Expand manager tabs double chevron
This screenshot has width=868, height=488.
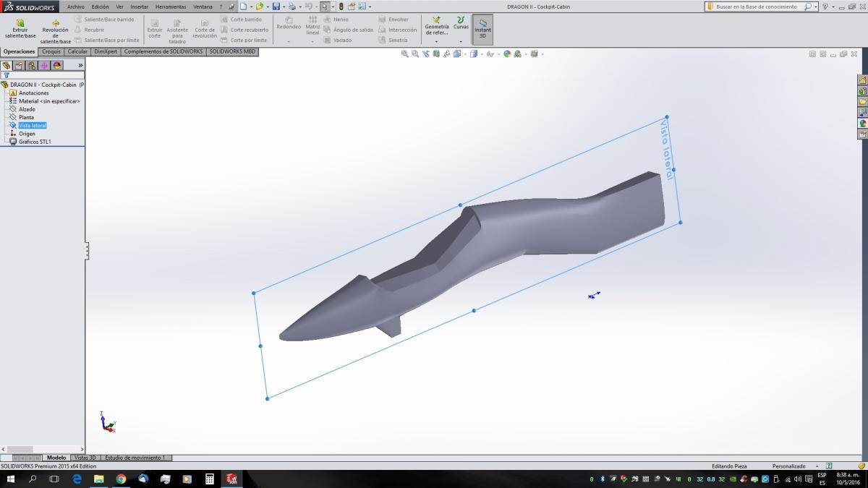click(x=80, y=65)
